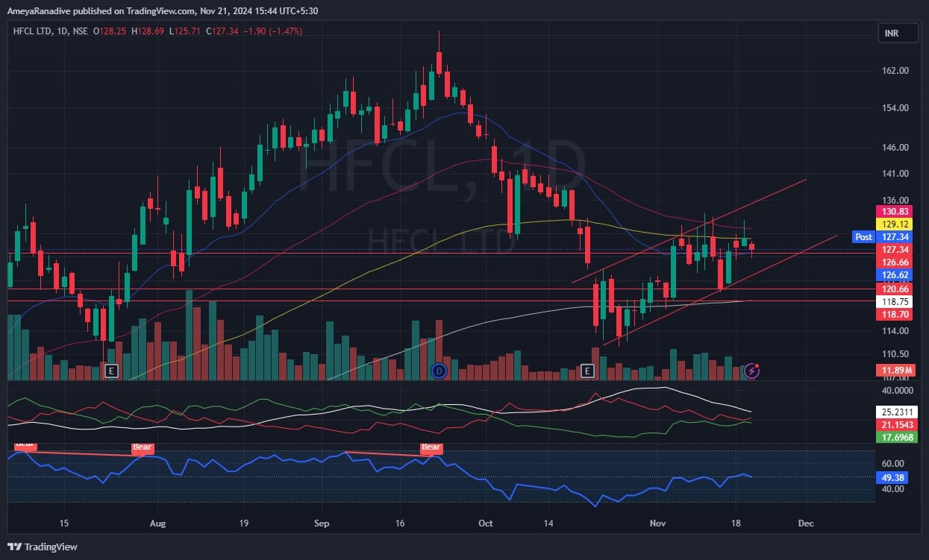Viewport: 929px width, 560px height.
Task: Open the INR currency selector
Action: click(x=892, y=34)
